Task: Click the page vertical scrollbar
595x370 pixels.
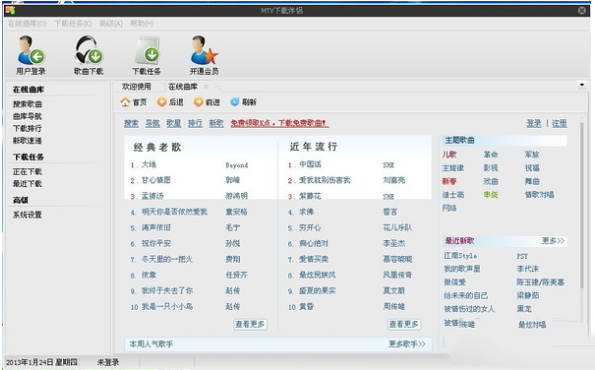Action: (x=581, y=205)
